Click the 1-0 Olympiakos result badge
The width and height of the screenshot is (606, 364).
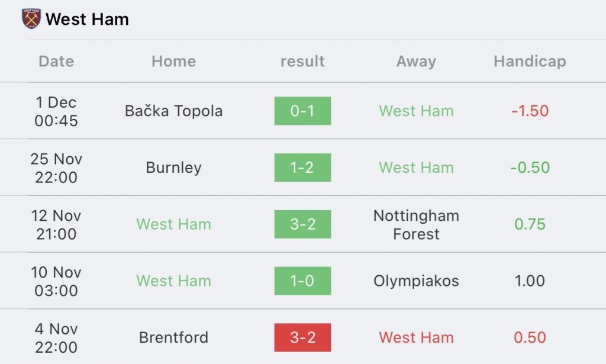[302, 281]
